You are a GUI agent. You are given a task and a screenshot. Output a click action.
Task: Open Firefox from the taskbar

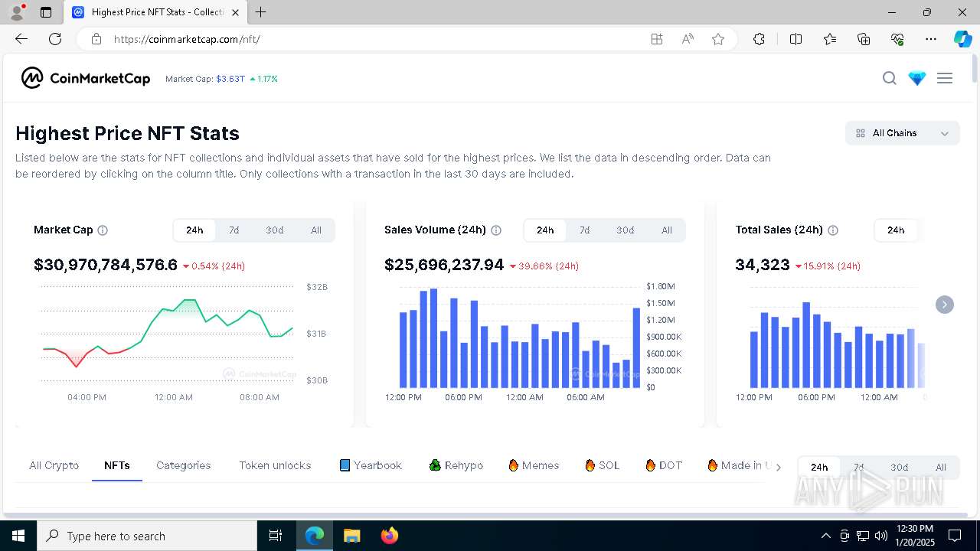click(390, 536)
